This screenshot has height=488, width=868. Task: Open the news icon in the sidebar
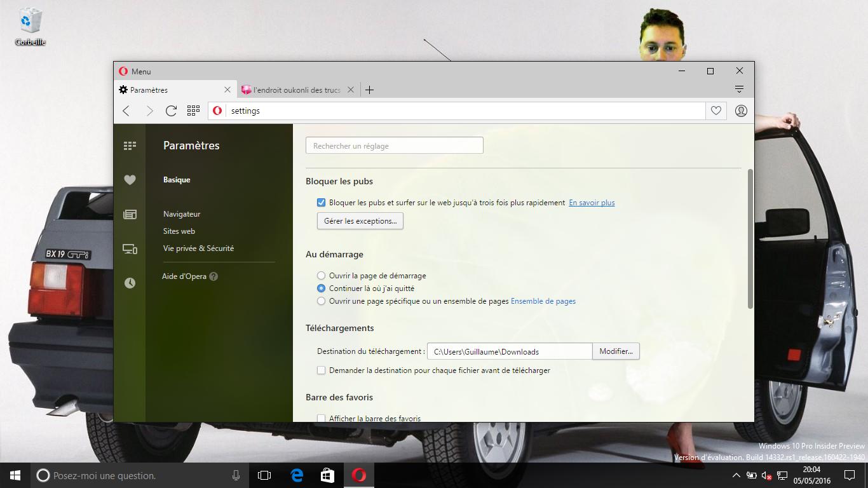pyautogui.click(x=130, y=215)
